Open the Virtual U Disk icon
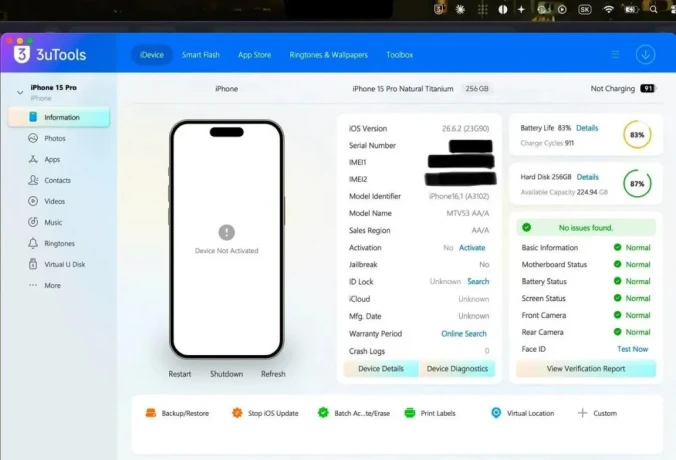The width and height of the screenshot is (676, 460). click(x=33, y=264)
